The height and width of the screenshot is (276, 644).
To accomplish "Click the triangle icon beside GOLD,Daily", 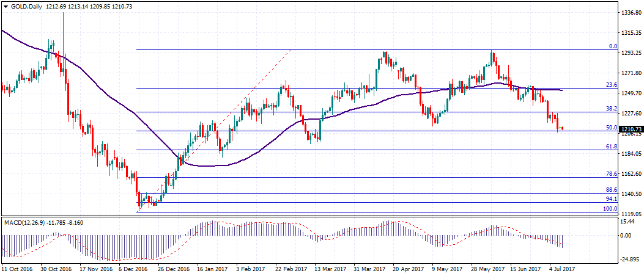I will 6,5.
